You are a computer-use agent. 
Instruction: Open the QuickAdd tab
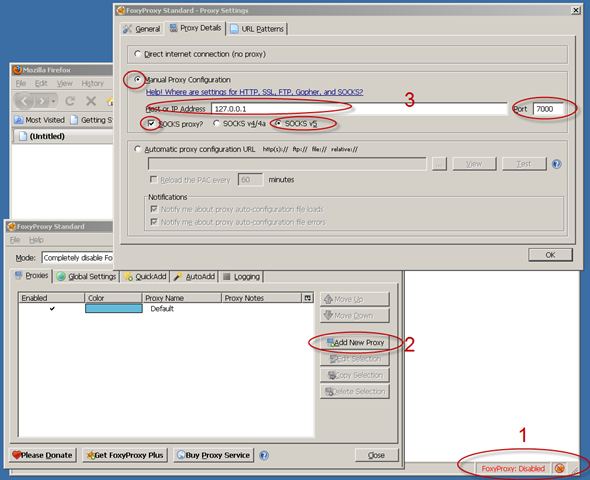point(145,276)
